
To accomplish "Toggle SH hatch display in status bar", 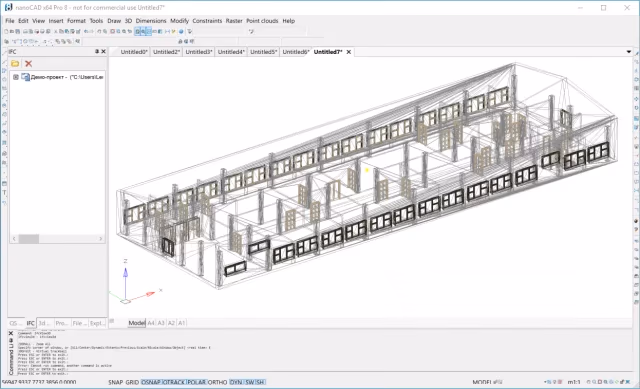I will tap(260, 382).
